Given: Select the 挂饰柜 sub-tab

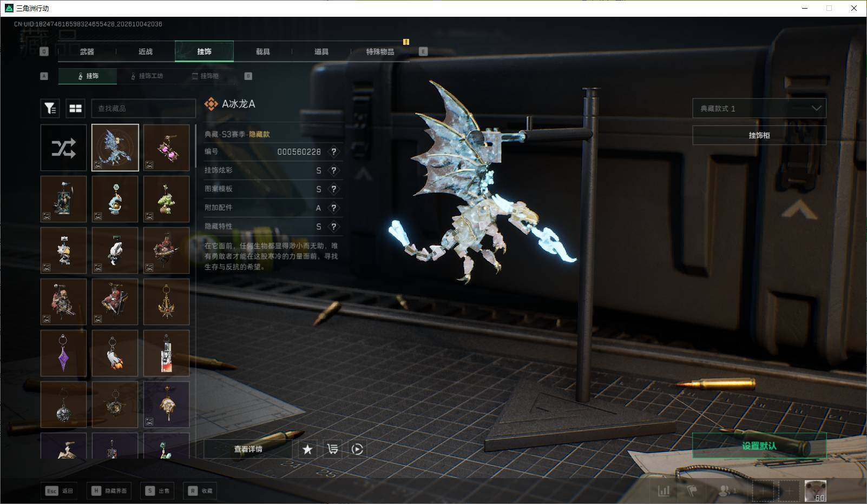Looking at the screenshot, I should point(205,76).
